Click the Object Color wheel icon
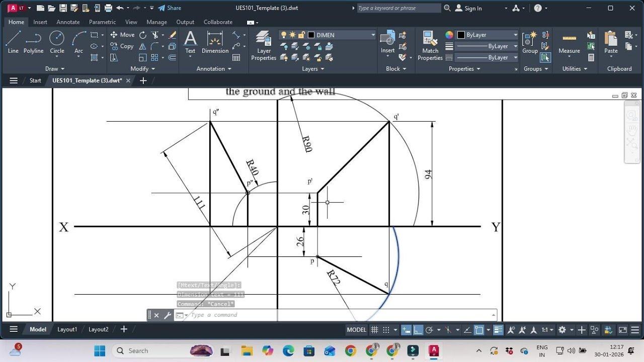 coord(449,35)
